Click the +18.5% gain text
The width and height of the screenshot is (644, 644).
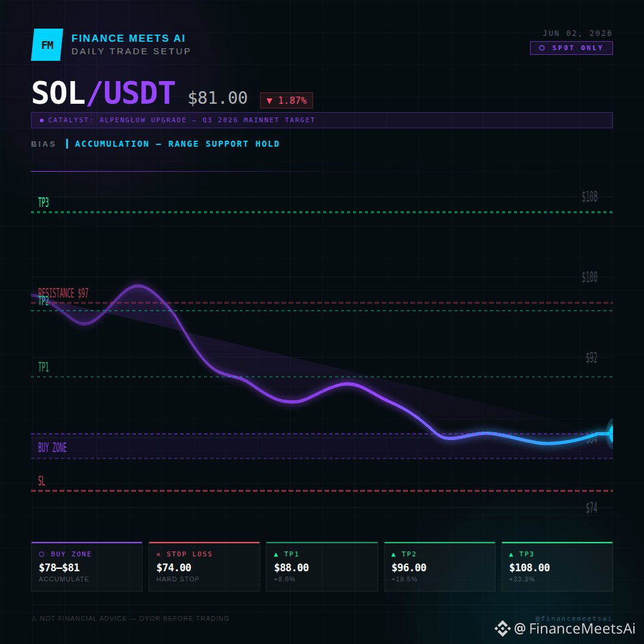[404, 579]
